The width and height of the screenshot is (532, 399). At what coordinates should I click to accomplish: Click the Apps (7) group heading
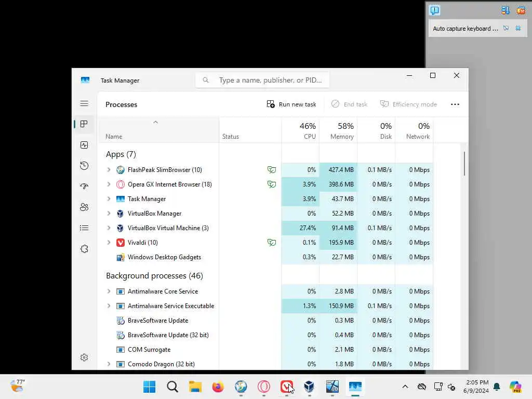coord(121,154)
